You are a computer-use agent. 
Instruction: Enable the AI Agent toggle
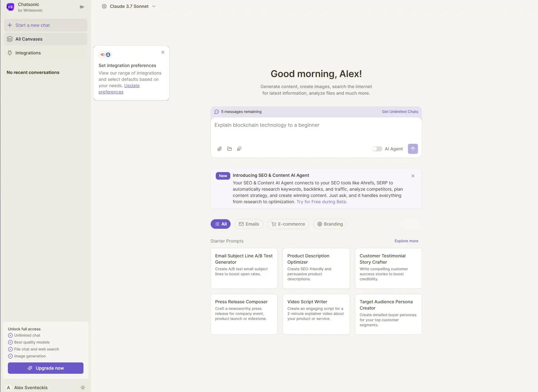point(377,149)
